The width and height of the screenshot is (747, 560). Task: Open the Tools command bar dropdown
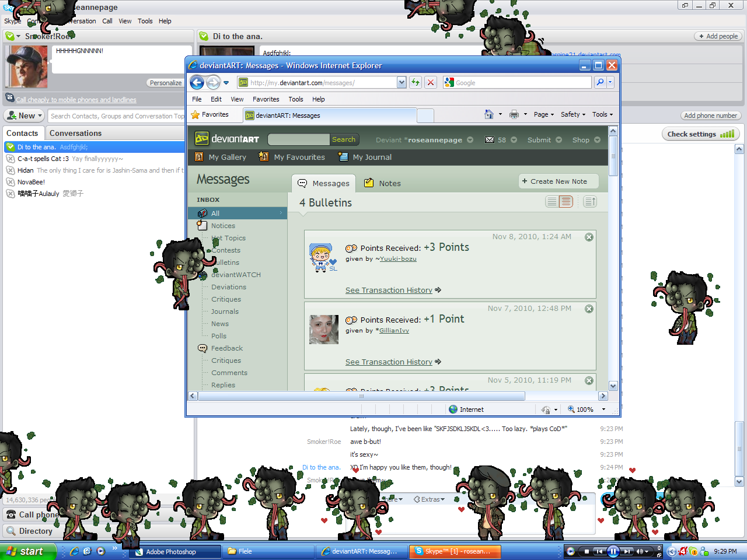click(603, 114)
